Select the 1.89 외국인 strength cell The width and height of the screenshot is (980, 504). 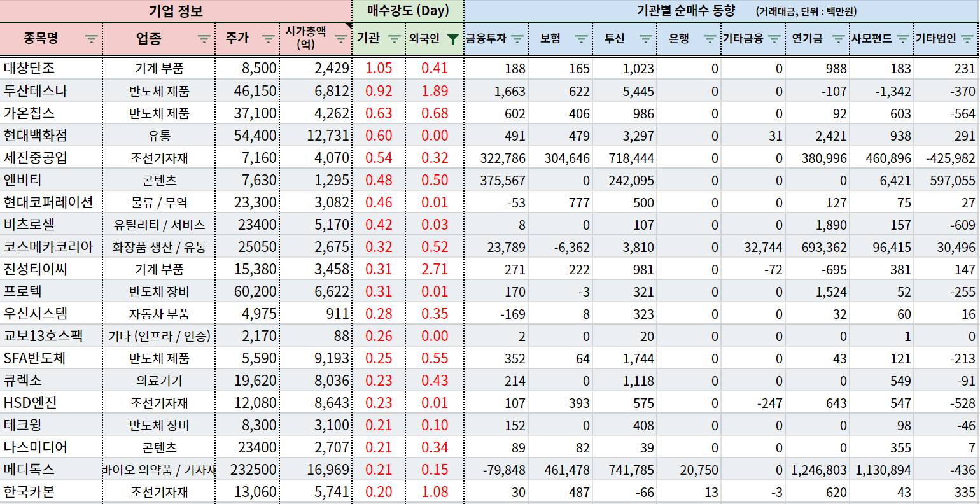(435, 90)
